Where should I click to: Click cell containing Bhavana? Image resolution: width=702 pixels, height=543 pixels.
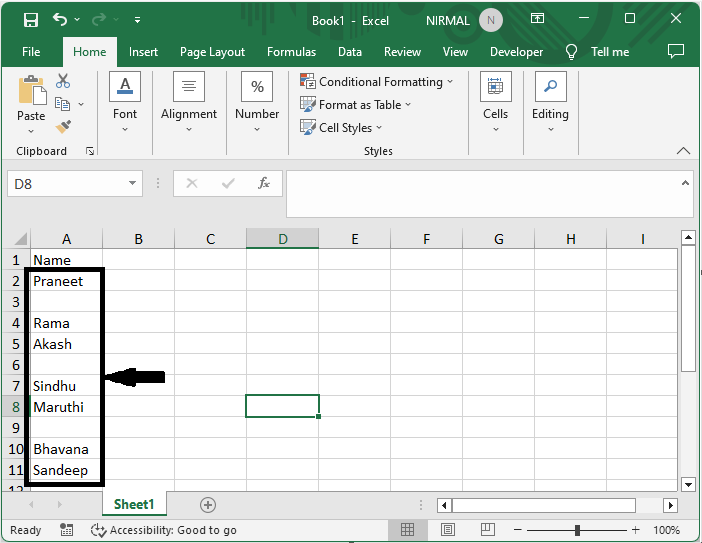click(66, 449)
